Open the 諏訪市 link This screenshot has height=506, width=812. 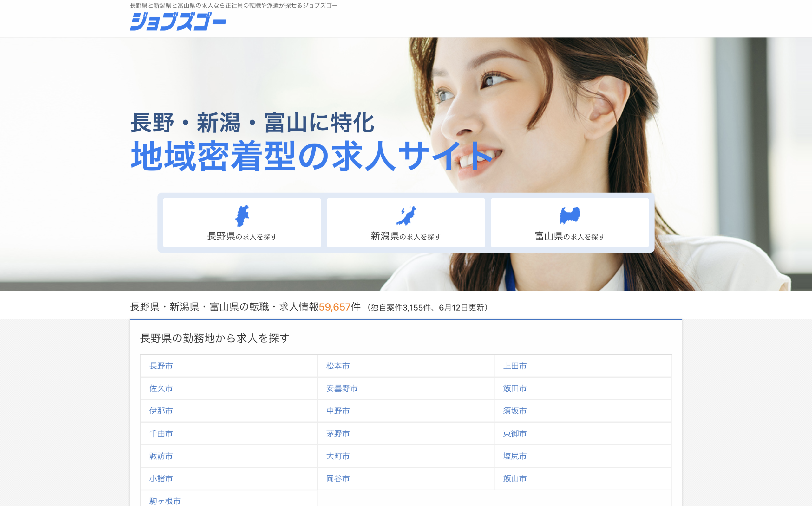point(161,456)
